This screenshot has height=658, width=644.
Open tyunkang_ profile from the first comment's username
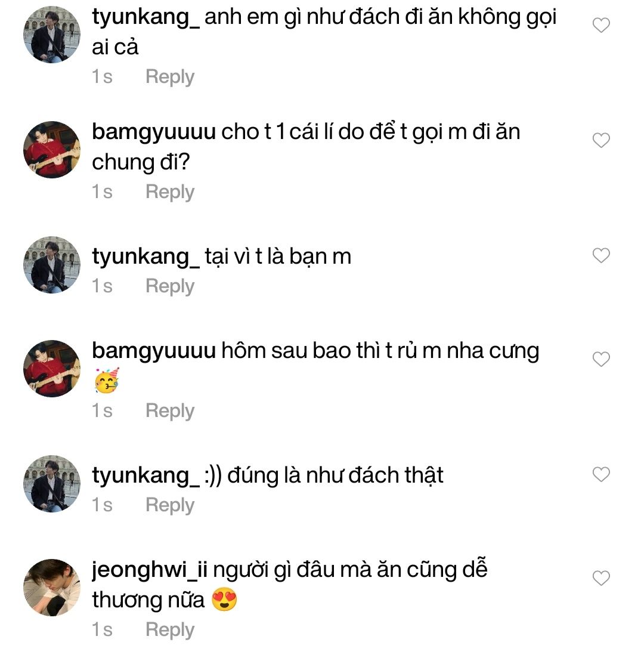[145, 17]
